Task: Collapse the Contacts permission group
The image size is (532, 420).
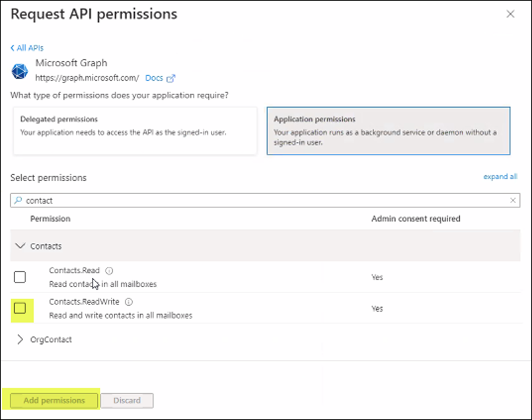Action: click(x=21, y=246)
